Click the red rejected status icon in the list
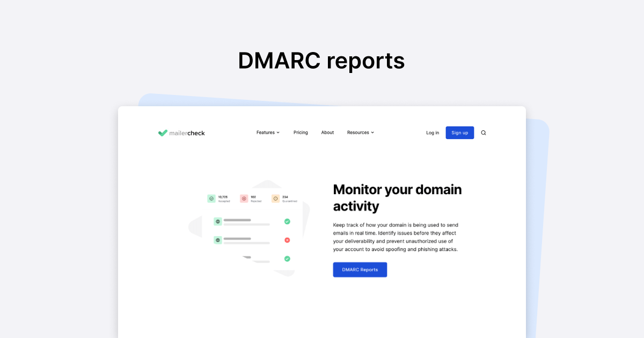 (x=287, y=240)
